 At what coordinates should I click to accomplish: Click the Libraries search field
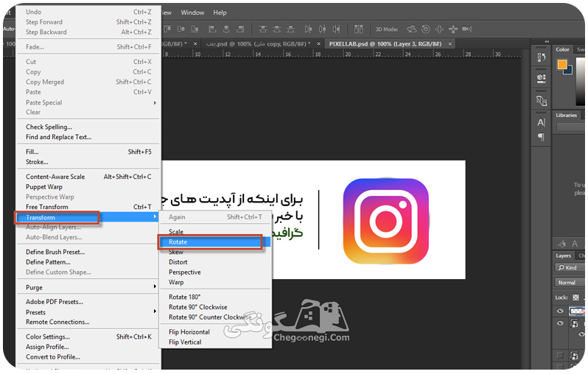click(571, 127)
